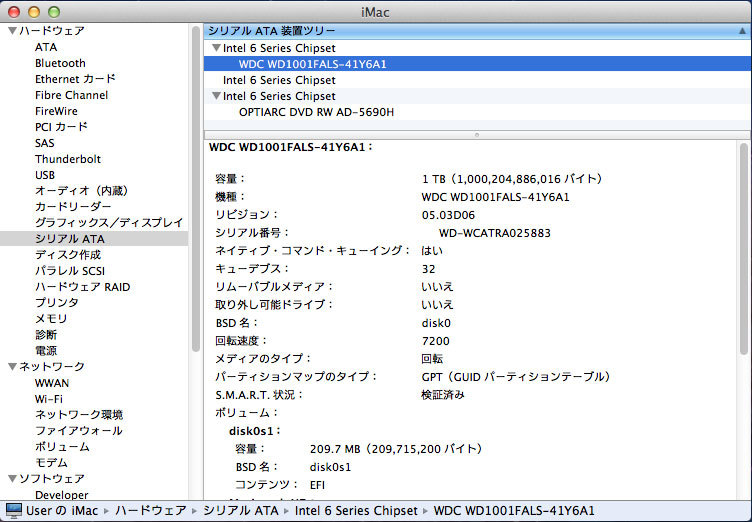Open グラフィックス／ディスプレイ in the sidebar
The width and height of the screenshot is (752, 522).
(x=109, y=223)
